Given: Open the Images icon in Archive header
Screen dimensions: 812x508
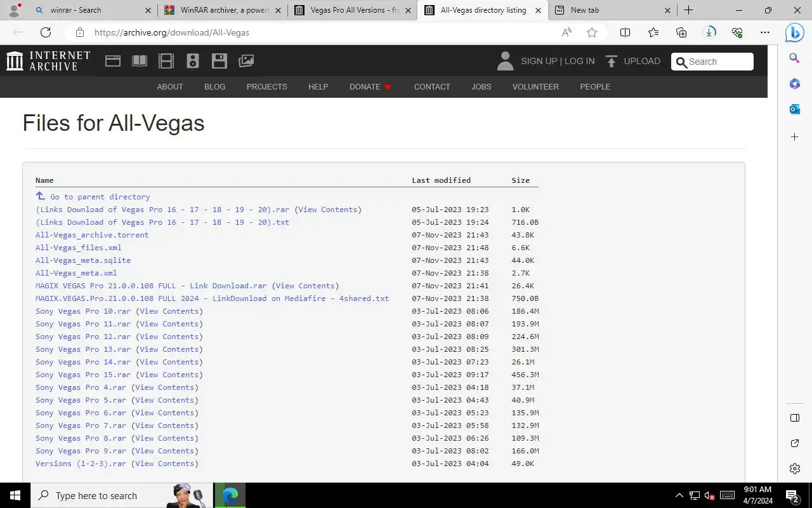Looking at the screenshot, I should click(x=246, y=61).
